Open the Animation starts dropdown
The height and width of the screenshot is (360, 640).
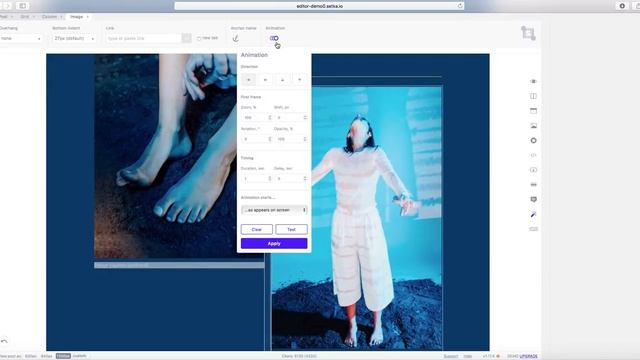pyautogui.click(x=274, y=210)
